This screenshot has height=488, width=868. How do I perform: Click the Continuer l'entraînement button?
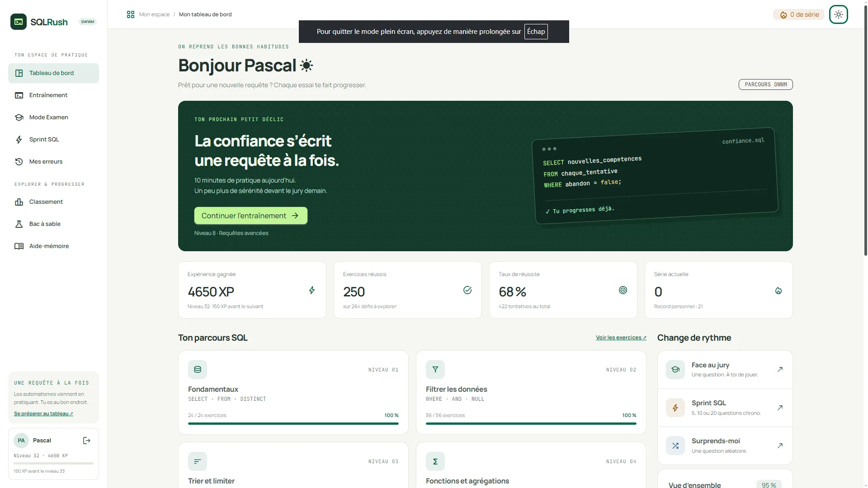click(x=251, y=216)
